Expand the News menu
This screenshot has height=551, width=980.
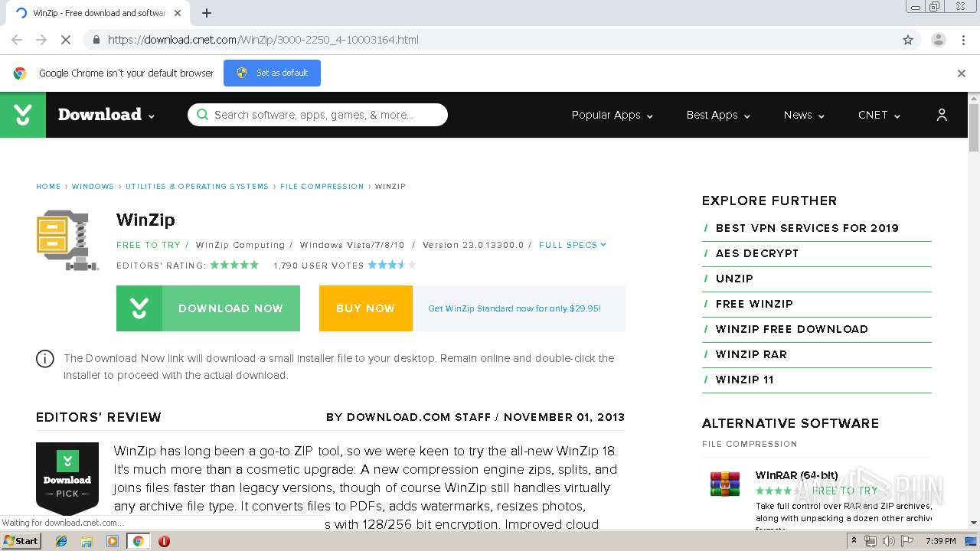[804, 115]
